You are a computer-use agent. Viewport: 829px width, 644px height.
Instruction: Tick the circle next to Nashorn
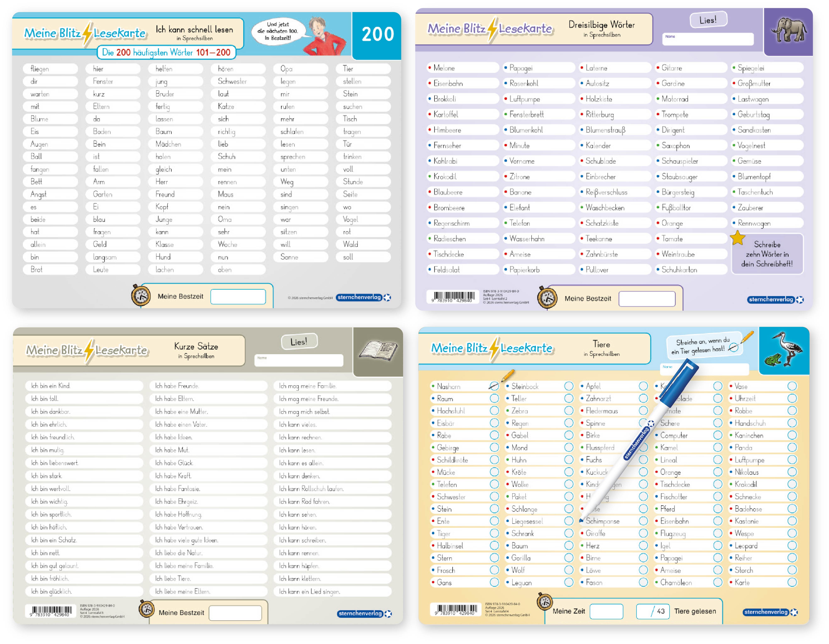(494, 386)
